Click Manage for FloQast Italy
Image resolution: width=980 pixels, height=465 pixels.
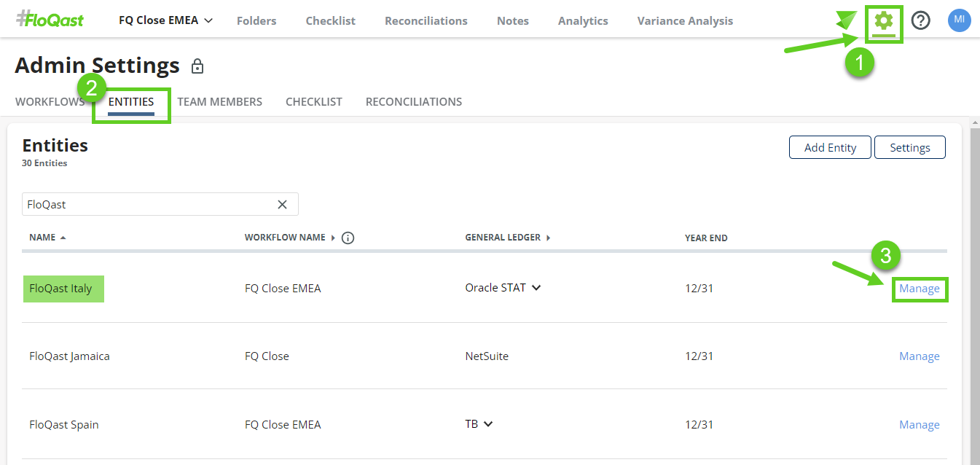coord(920,289)
